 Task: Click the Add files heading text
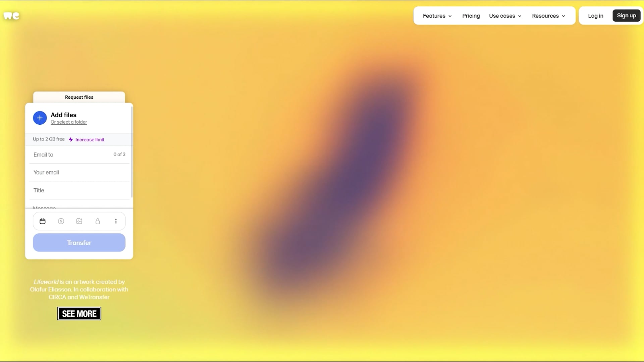click(63, 115)
